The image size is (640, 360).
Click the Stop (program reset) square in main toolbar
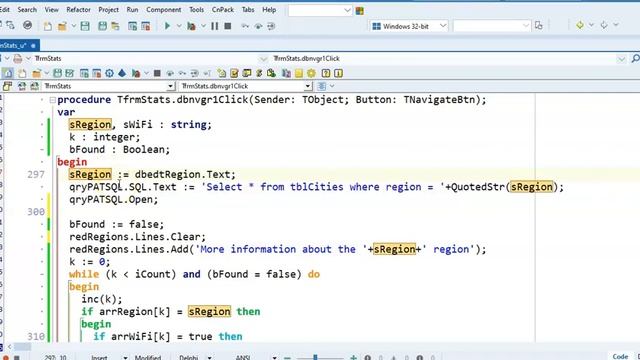click(228, 26)
